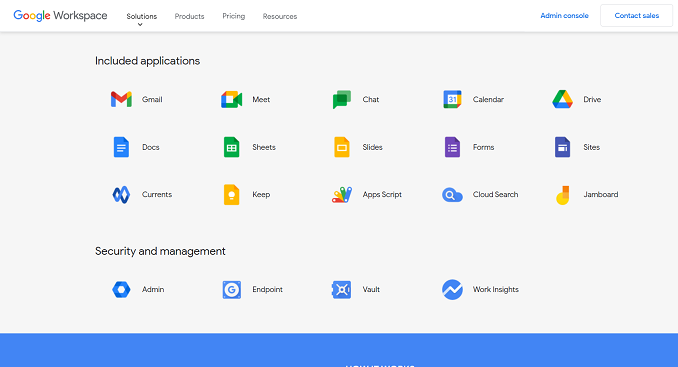Go to Google Workspace home logo
This screenshot has width=678, height=367.
pyautogui.click(x=61, y=16)
